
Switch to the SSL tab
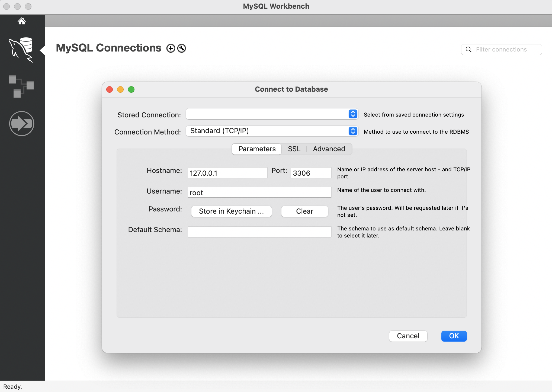click(x=294, y=149)
